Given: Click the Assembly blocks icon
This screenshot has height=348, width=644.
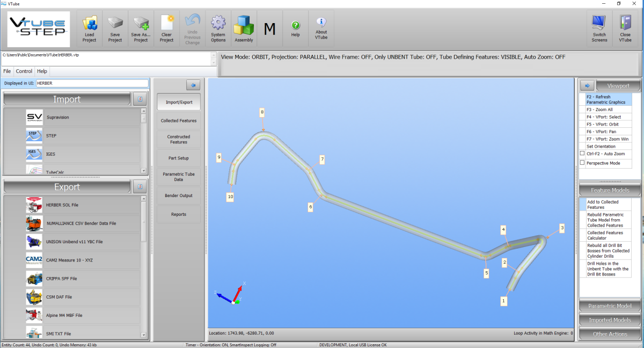Looking at the screenshot, I should click(x=244, y=25).
